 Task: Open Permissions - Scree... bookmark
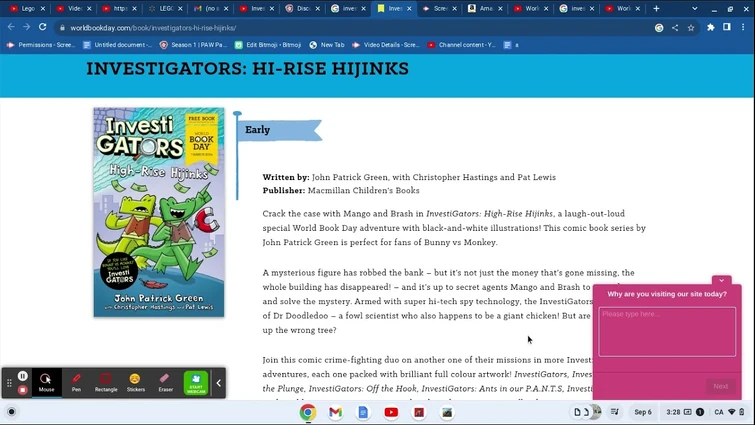pos(41,45)
